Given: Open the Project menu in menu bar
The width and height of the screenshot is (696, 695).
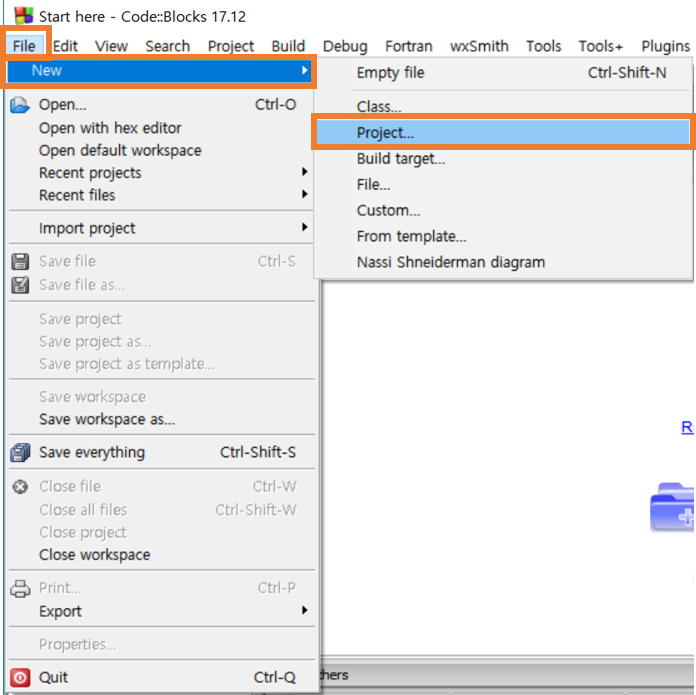Looking at the screenshot, I should pos(231,46).
